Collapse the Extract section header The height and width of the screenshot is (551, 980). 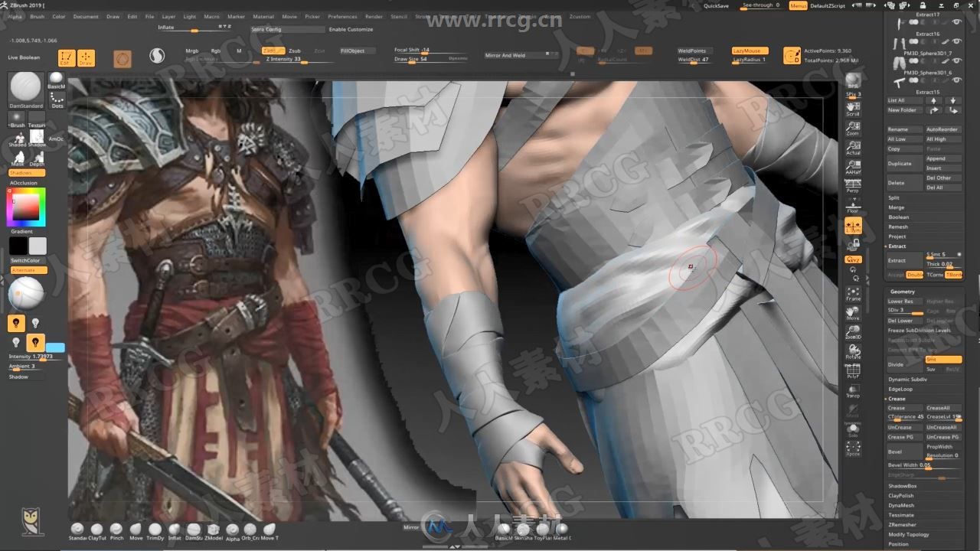pyautogui.click(x=897, y=246)
